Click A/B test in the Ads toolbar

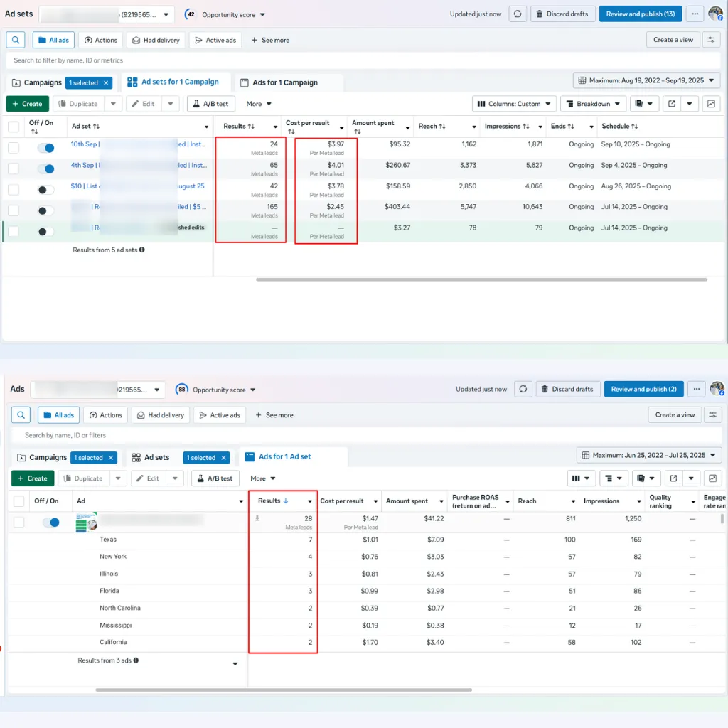click(215, 478)
